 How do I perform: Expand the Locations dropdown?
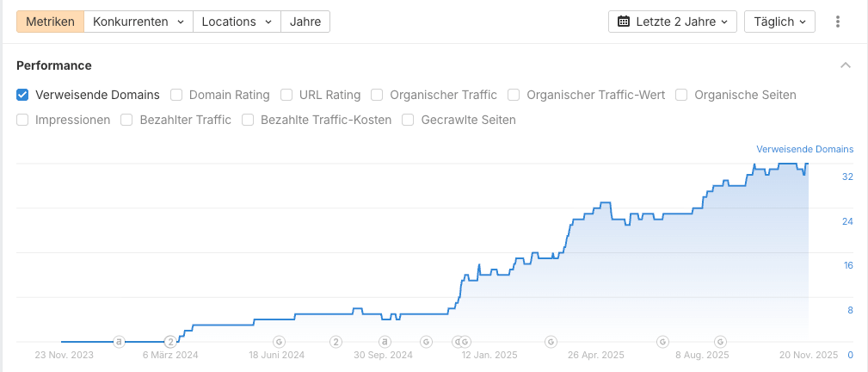click(x=237, y=22)
